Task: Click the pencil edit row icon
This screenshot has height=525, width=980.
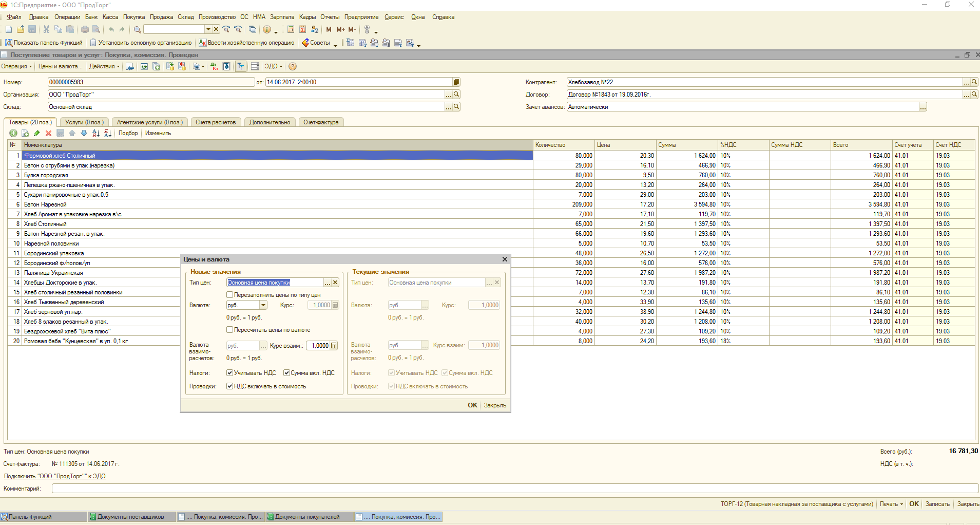Action: click(36, 133)
